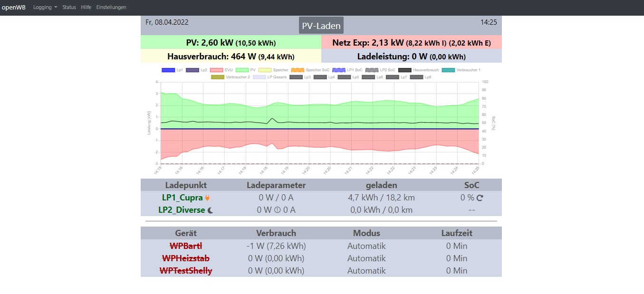Open the Status page
The width and height of the screenshot is (644, 294).
point(69,7)
